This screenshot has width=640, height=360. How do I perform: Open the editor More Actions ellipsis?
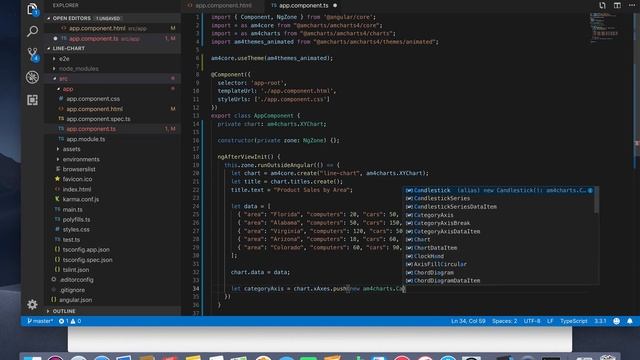632,5
